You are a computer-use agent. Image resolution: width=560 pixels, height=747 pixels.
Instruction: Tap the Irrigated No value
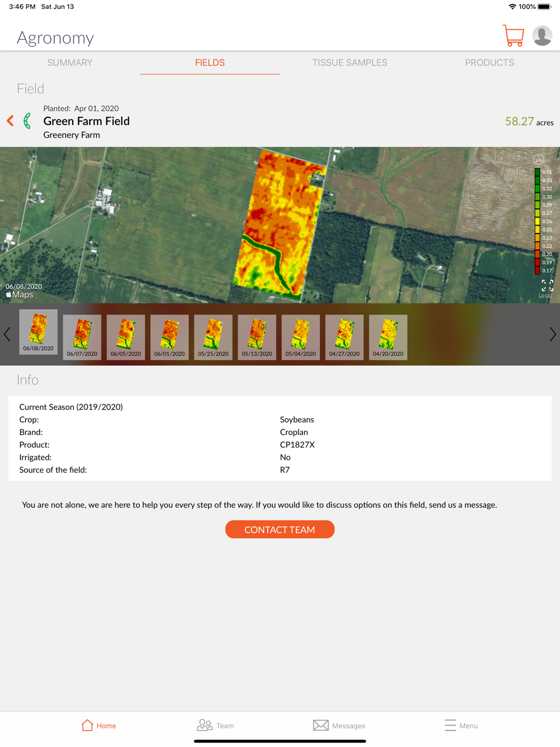click(285, 457)
